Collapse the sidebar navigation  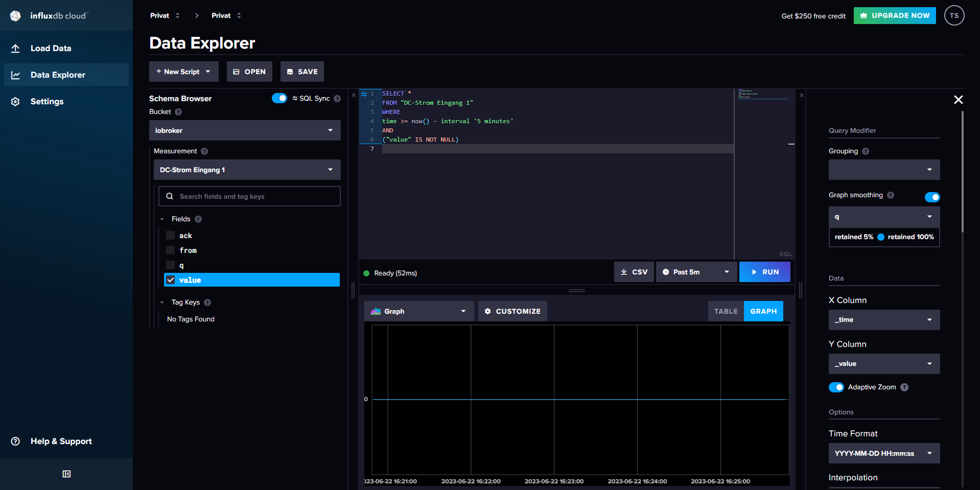(66, 474)
